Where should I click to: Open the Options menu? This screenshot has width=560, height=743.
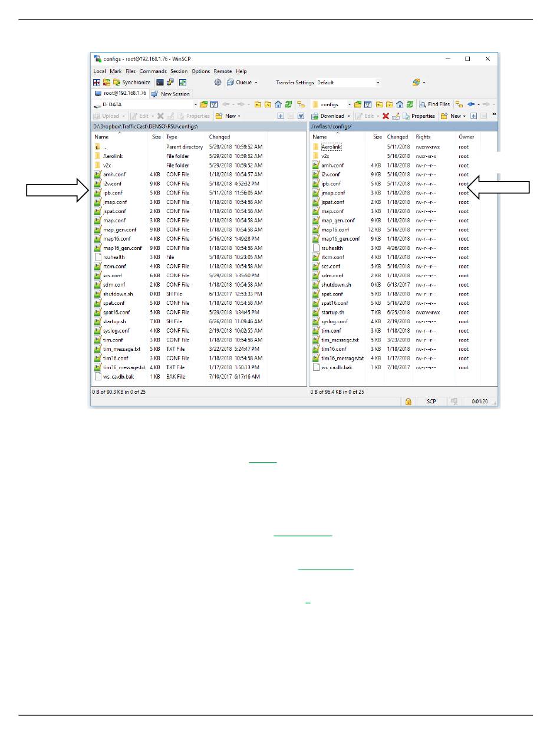click(x=200, y=71)
